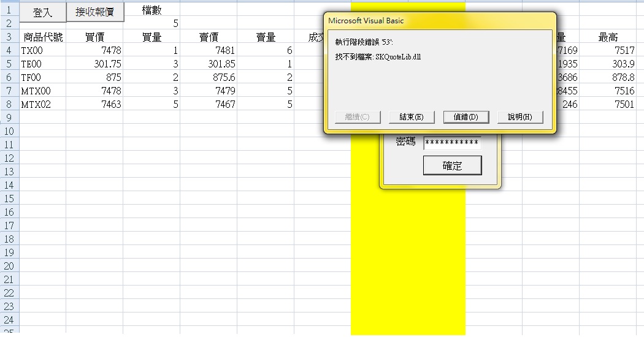
Task: Select the 檔數 cell
Action: click(151, 10)
